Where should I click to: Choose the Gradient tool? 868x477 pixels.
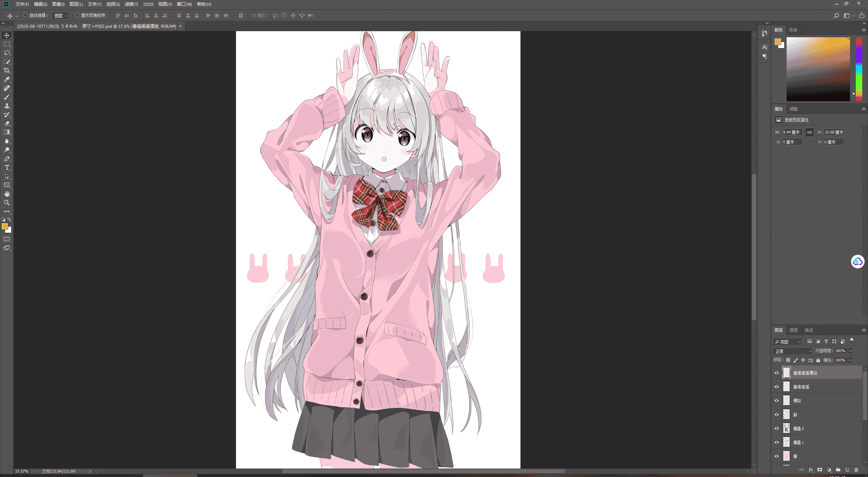coord(7,132)
